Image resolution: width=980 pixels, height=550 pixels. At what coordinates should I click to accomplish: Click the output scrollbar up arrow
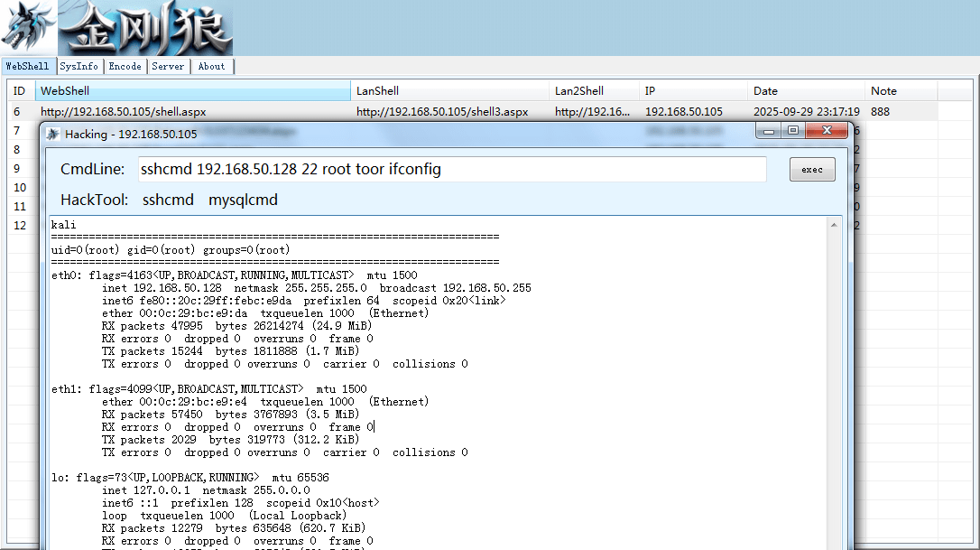(834, 225)
